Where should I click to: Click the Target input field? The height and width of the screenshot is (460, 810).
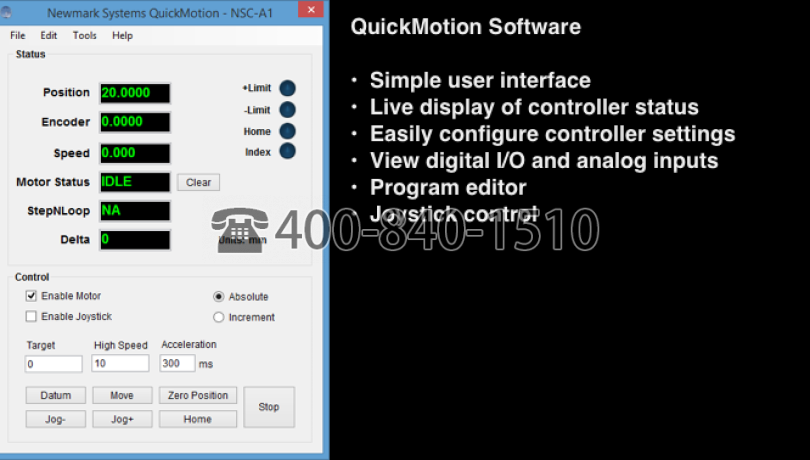click(x=54, y=364)
